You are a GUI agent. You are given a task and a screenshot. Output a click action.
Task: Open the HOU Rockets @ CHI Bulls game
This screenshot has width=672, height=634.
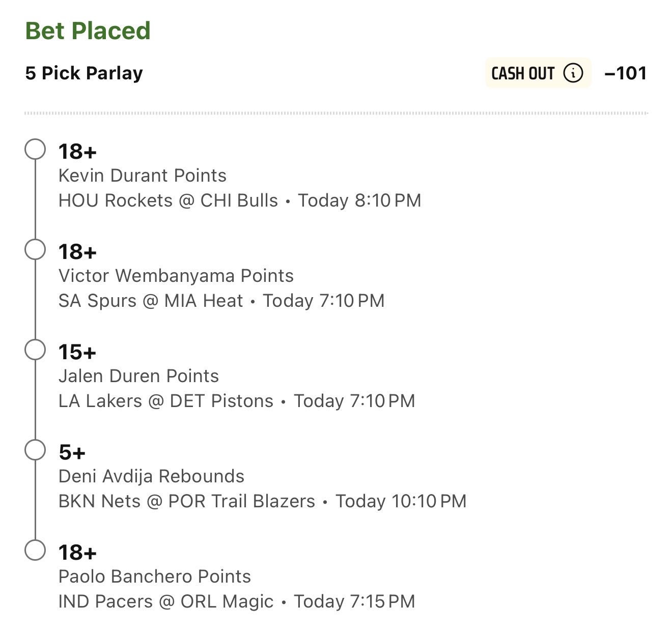168,200
